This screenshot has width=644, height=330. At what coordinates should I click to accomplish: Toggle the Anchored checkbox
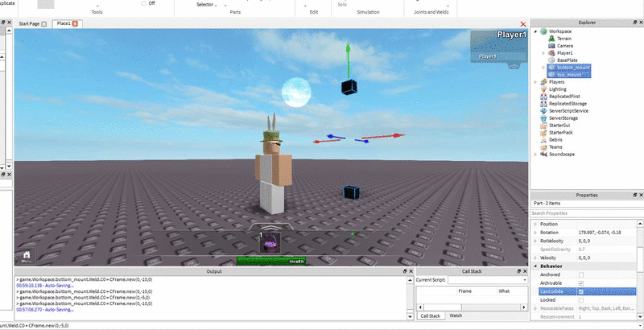click(580, 274)
